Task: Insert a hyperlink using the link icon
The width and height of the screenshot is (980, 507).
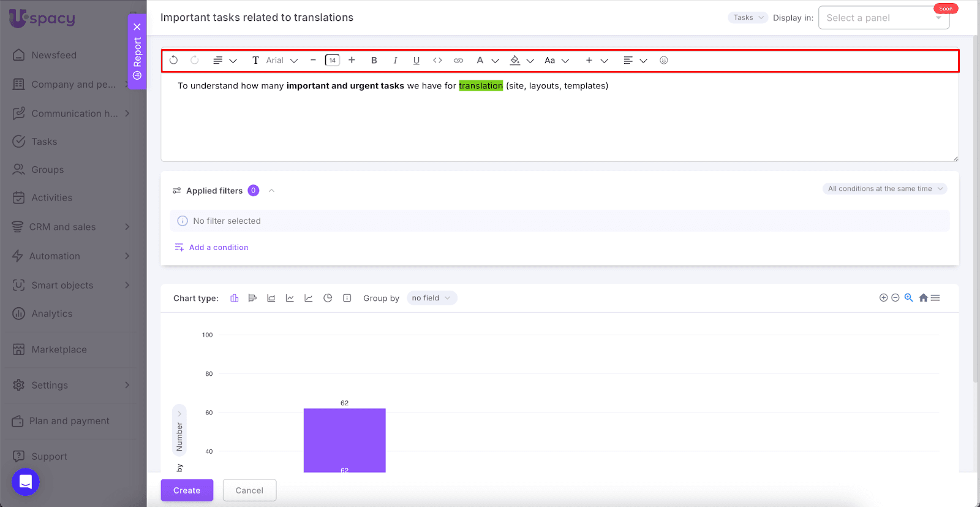Action: (458, 60)
